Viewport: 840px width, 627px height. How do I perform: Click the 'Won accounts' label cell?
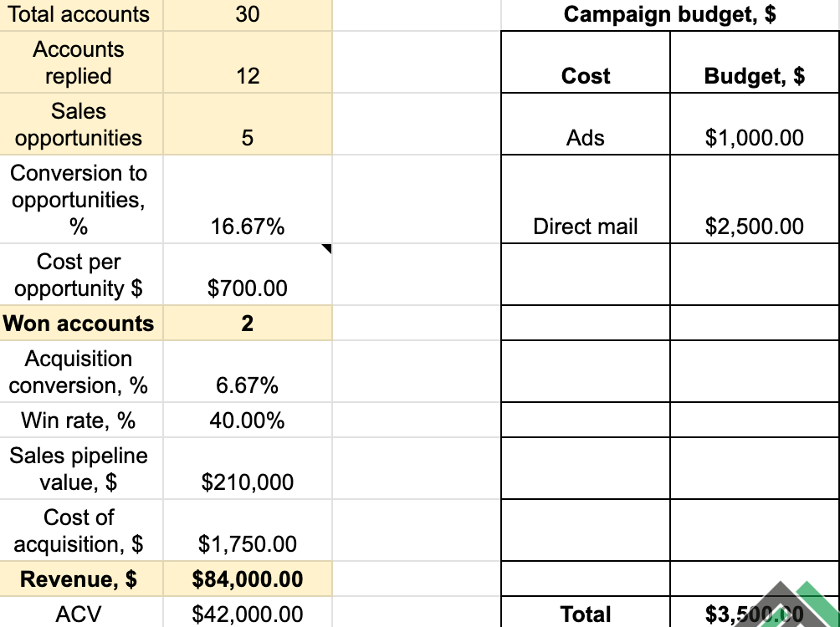(x=81, y=323)
